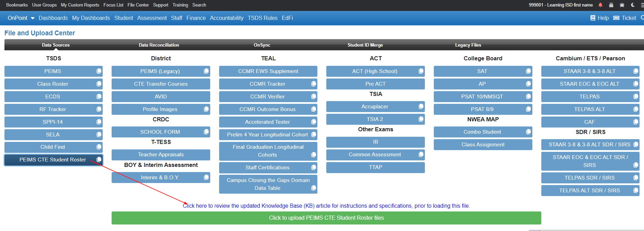The width and height of the screenshot is (644, 231).
Task: Click the copy icon on Staff Certifications
Action: (x=314, y=167)
